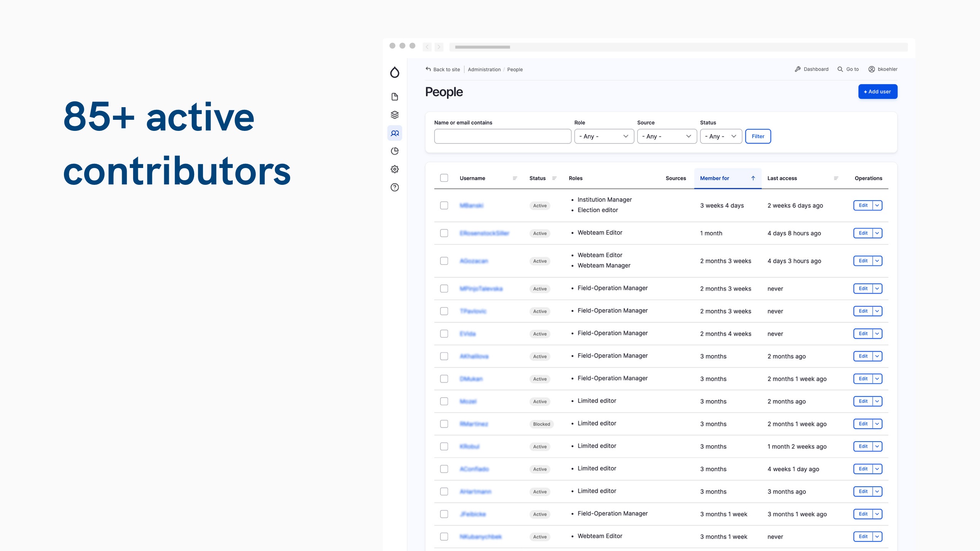Check the row last accessed 1 month 2 weeks ago
980x551 pixels.
tap(444, 447)
